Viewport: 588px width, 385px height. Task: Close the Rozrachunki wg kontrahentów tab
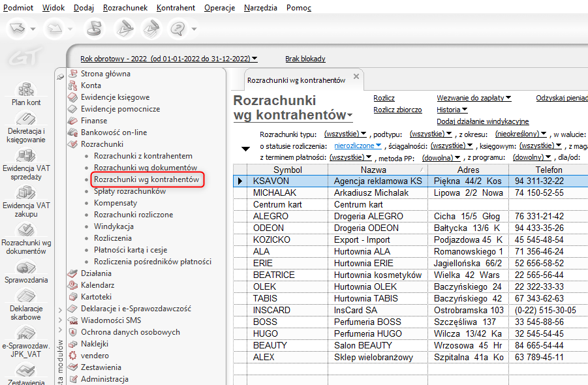(356, 77)
